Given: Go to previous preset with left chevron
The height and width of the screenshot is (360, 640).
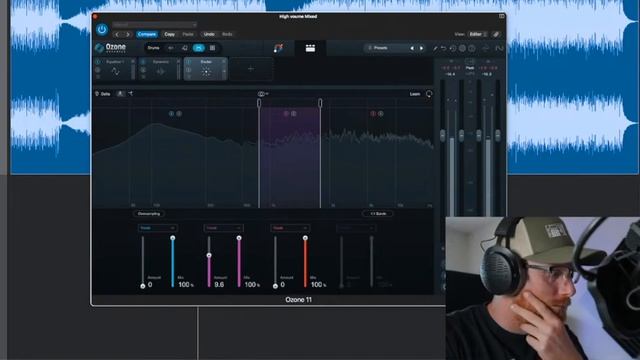Looking at the screenshot, I should click(118, 35).
